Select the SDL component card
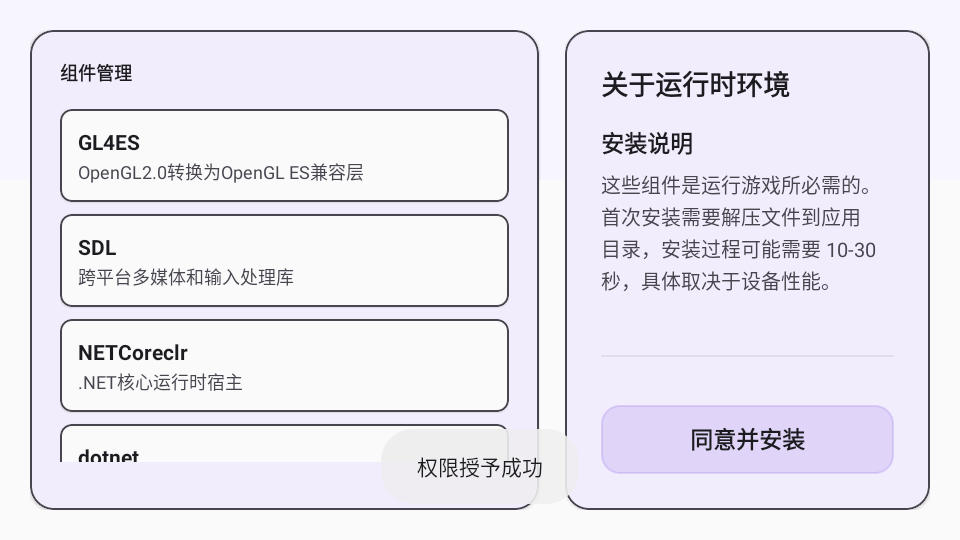Screen dimensions: 960x540 tap(284, 260)
